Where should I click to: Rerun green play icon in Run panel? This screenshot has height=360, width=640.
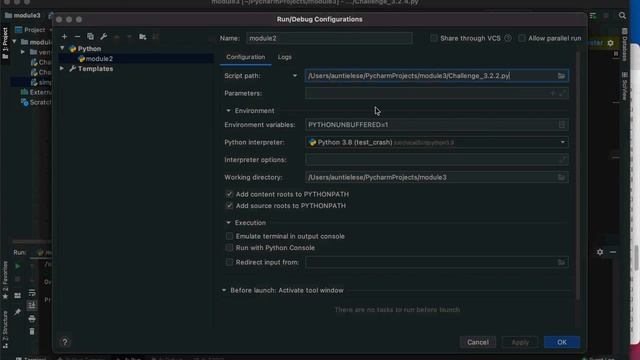pyautogui.click(x=18, y=266)
